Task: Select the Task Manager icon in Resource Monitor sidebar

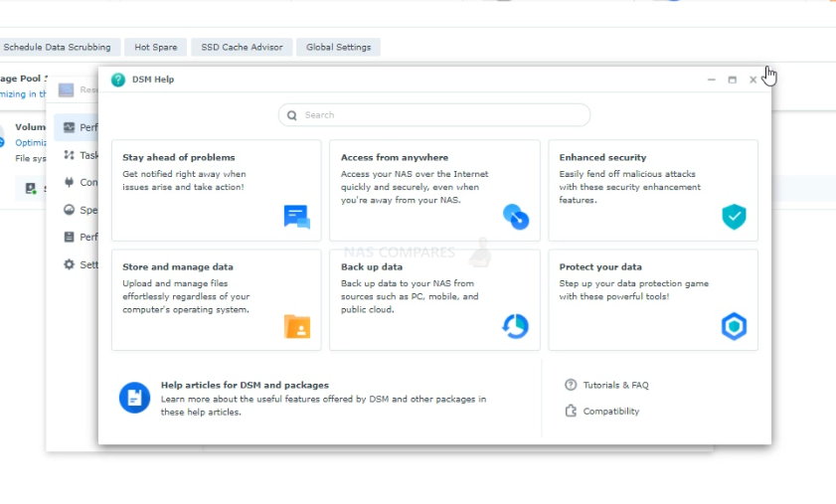Action: (x=69, y=155)
